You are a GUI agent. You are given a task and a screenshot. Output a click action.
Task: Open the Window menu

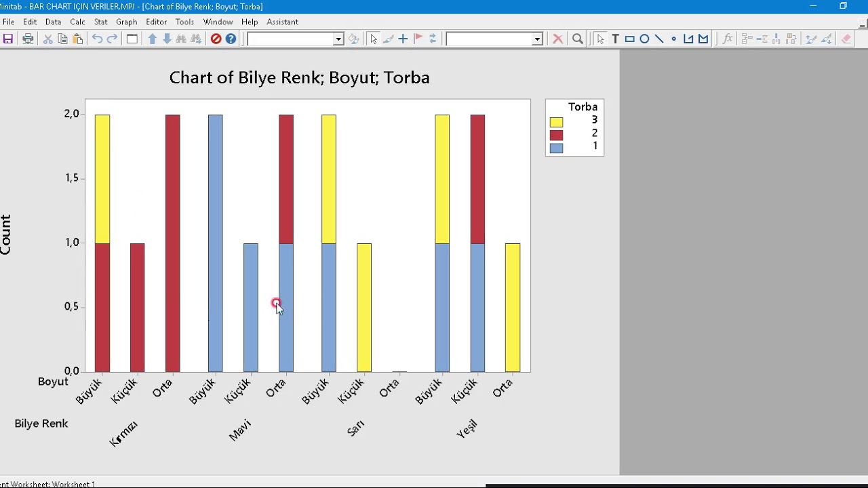tap(218, 22)
